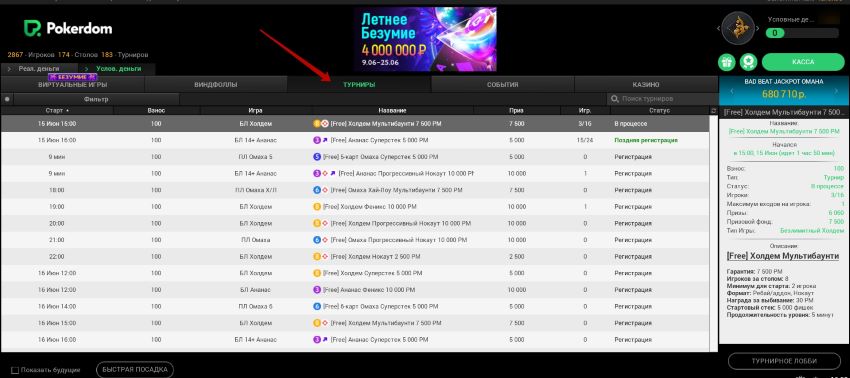Sort tournaments by Игр. column
Image resolution: width=850 pixels, height=378 pixels.
[x=584, y=111]
